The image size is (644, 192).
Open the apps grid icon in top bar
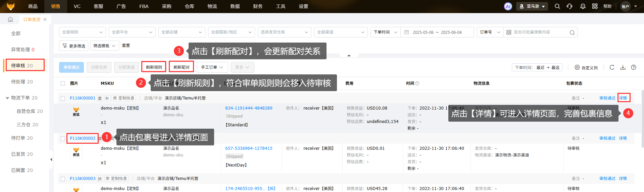click(595, 6)
